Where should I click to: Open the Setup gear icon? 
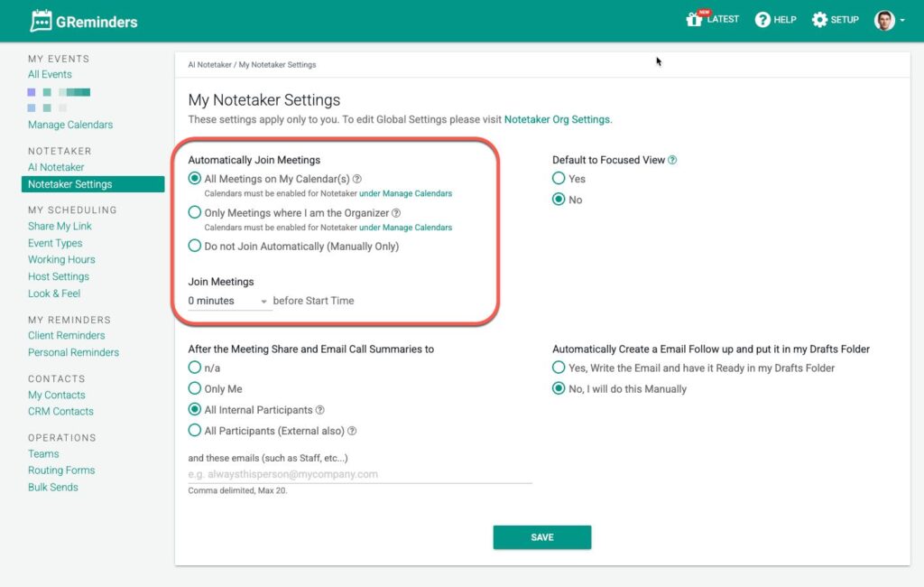click(x=819, y=20)
